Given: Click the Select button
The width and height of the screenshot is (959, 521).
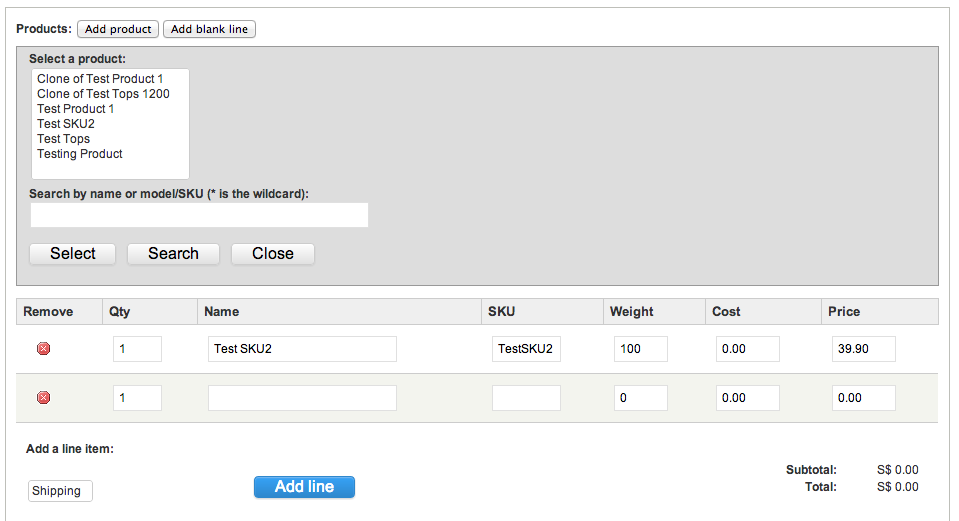Looking at the screenshot, I should (73, 254).
